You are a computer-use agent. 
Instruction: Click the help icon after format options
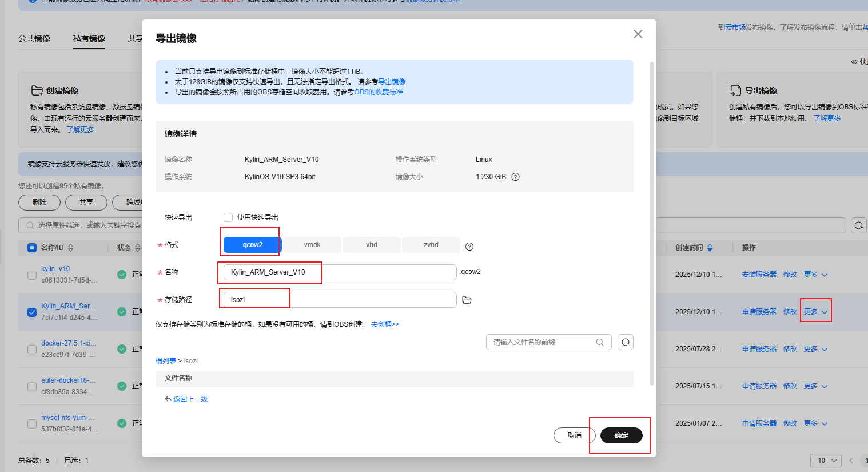pyautogui.click(x=469, y=247)
